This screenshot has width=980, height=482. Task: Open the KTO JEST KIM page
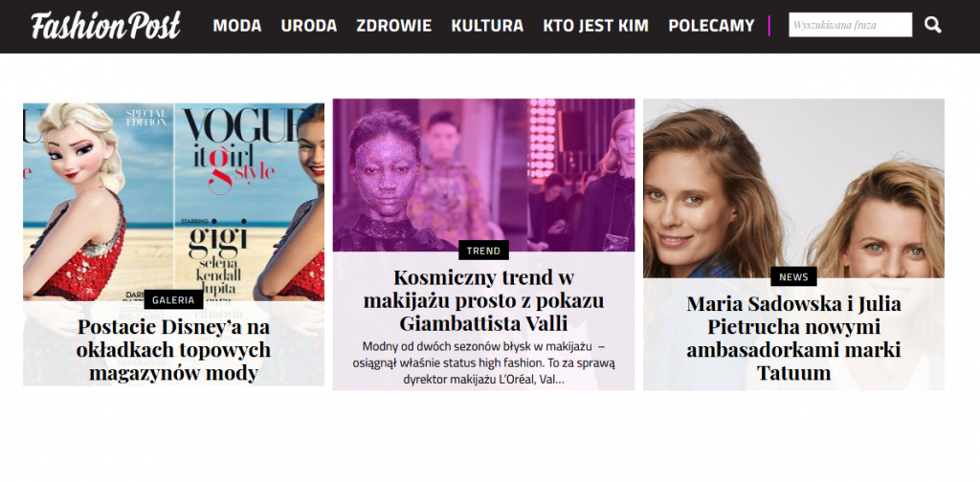(595, 26)
